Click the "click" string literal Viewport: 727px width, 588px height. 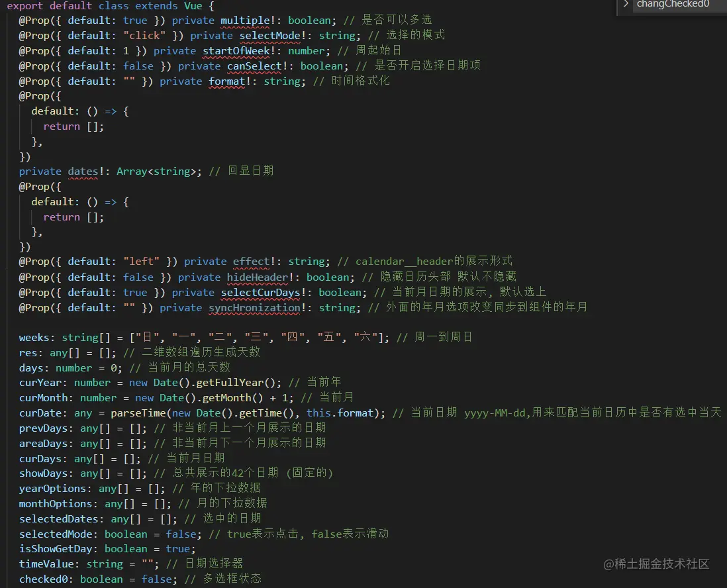point(144,36)
